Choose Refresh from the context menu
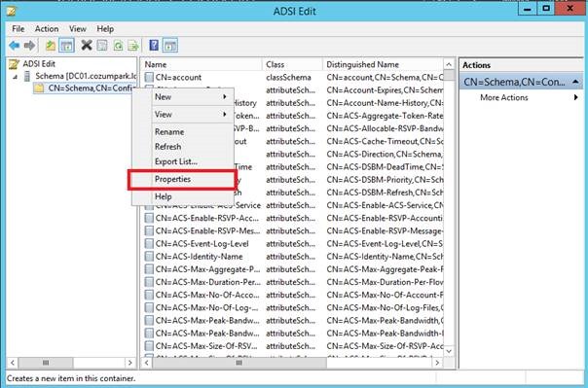Viewport: 588px width, 388px height. [x=183, y=147]
